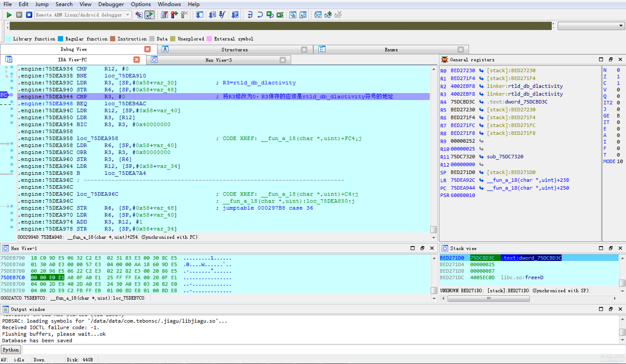Click the green Start process button

pos(9,15)
